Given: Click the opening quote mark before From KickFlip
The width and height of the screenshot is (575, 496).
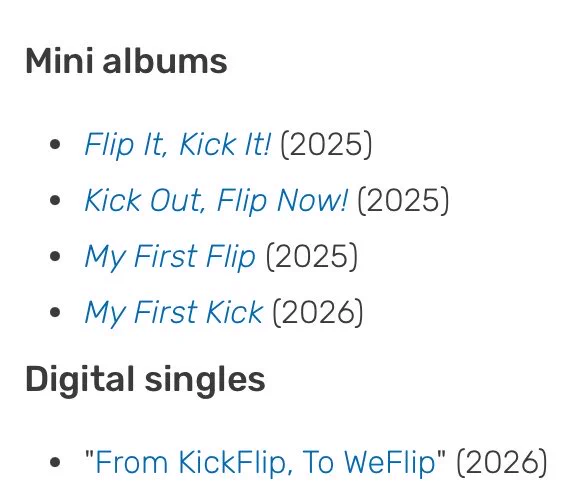Looking at the screenshot, I should 89,453.
